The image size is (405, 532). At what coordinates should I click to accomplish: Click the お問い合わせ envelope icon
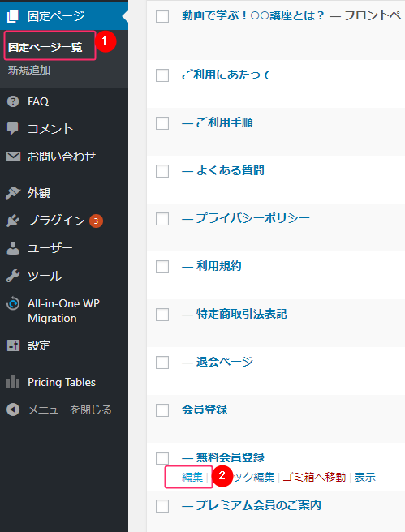[13, 157]
